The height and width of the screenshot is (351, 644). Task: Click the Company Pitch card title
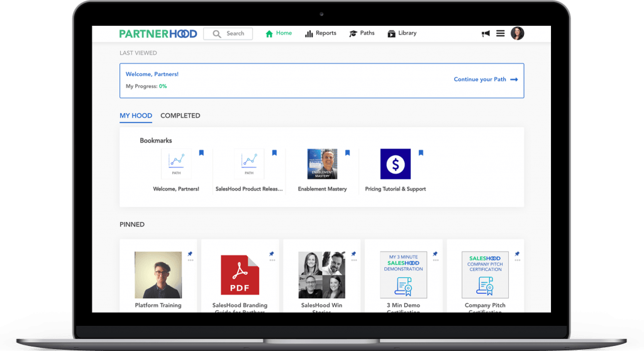click(x=485, y=308)
